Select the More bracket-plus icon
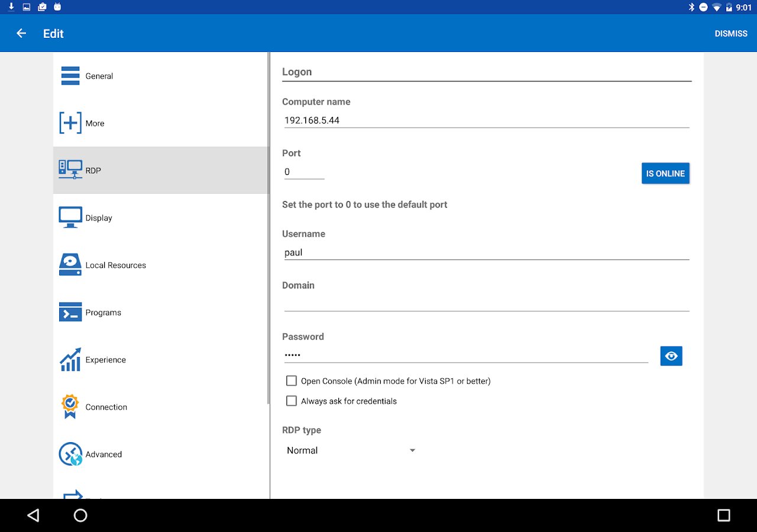Viewport: 757px width, 532px height. pos(70,123)
